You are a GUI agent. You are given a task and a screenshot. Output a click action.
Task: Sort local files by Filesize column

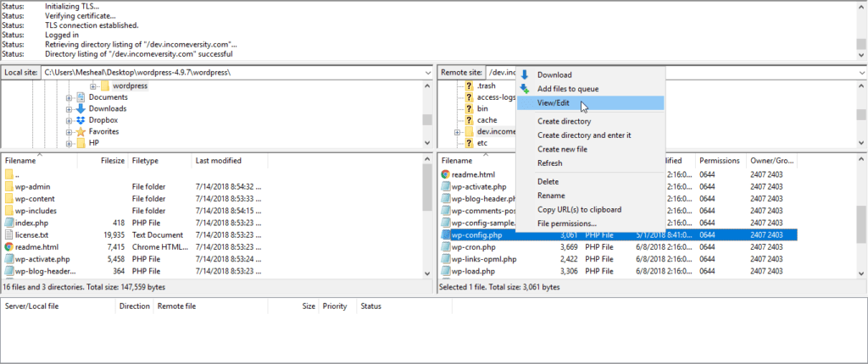pyautogui.click(x=112, y=160)
